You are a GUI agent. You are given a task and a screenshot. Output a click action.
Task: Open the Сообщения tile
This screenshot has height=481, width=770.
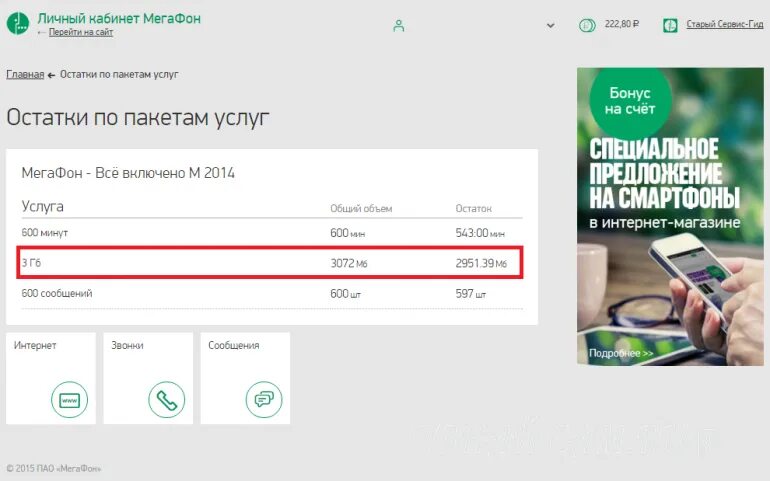tap(245, 378)
